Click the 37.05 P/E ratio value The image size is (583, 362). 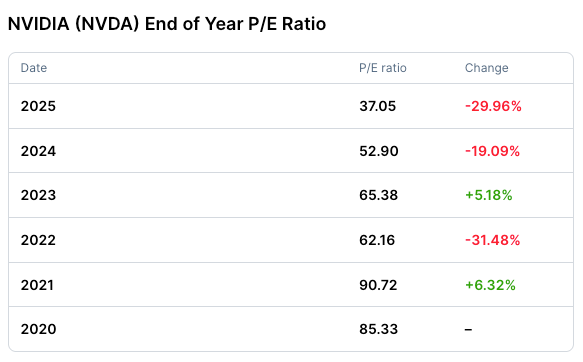click(x=377, y=106)
